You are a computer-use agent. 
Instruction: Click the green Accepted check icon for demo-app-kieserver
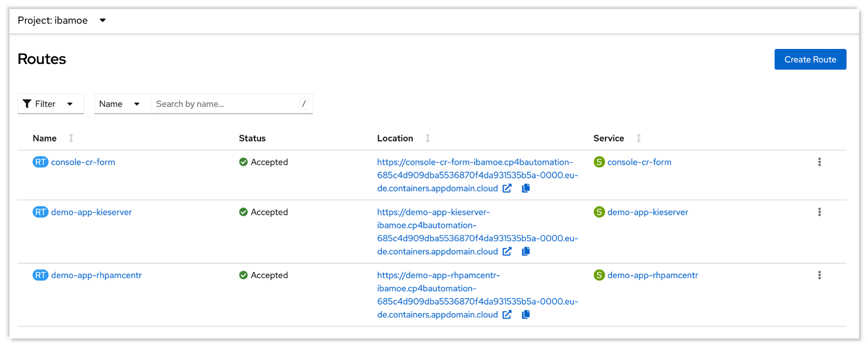click(x=243, y=212)
